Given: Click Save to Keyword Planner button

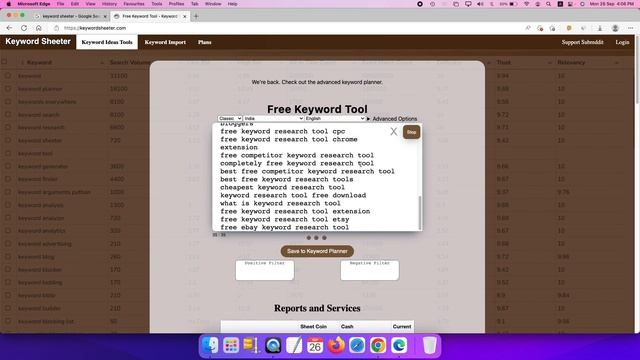Looking at the screenshot, I should point(317,251).
